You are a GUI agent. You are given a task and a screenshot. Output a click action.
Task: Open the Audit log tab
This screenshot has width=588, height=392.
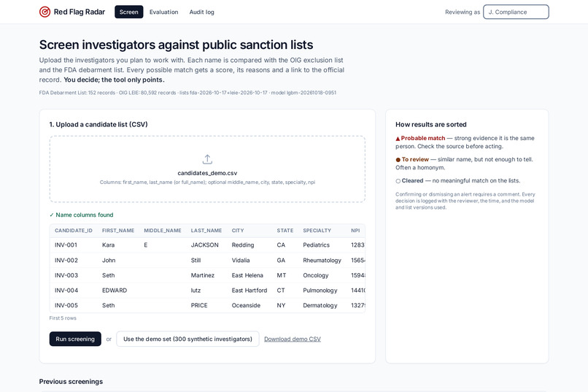pyautogui.click(x=202, y=12)
